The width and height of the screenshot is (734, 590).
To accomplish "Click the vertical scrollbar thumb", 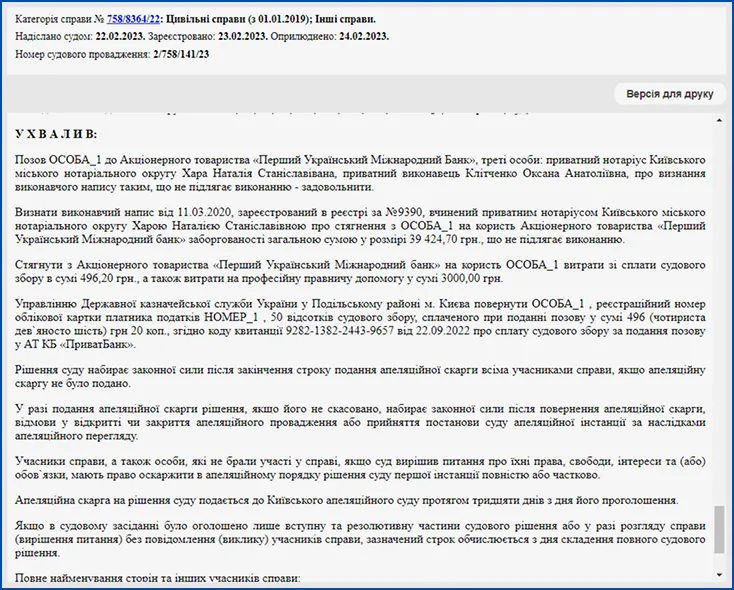I will click(719, 530).
